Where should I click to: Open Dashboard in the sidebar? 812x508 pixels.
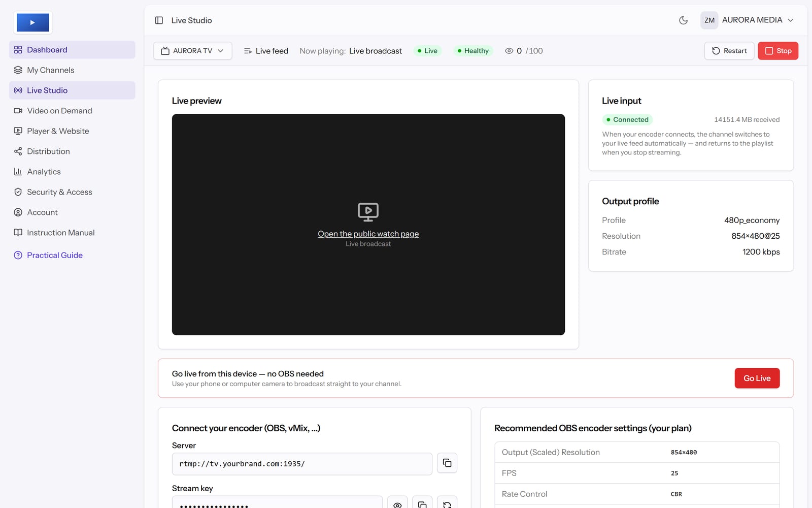point(72,50)
